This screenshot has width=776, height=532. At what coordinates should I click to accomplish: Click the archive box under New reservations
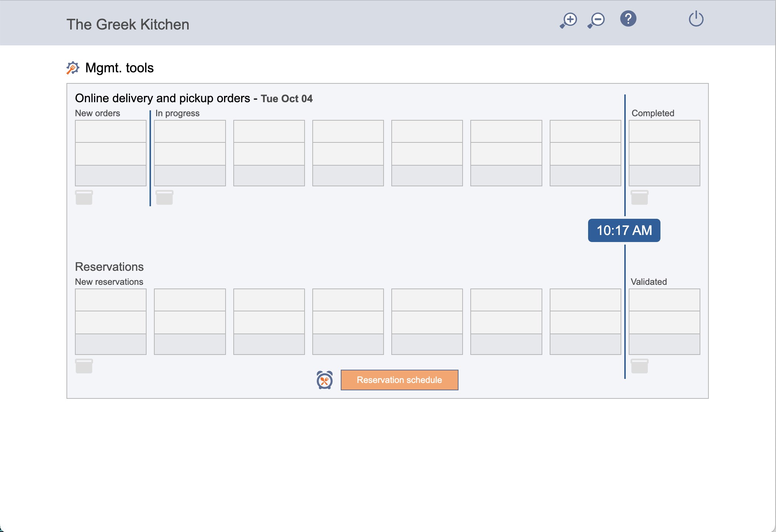click(84, 366)
